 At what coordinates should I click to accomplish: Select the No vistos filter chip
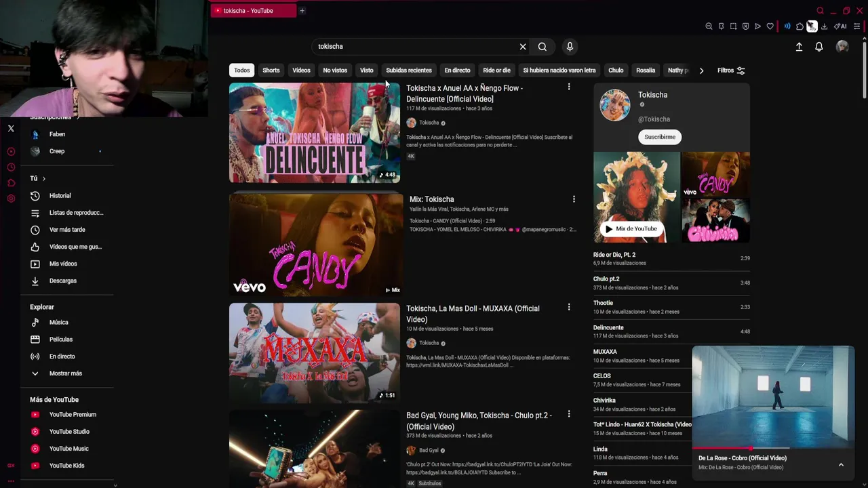[x=335, y=70]
